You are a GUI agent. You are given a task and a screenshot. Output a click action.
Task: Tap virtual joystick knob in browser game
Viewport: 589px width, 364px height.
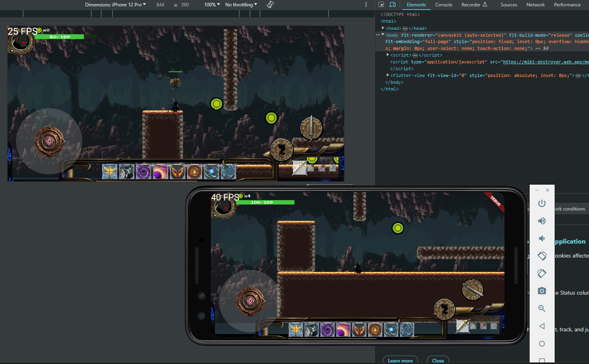tap(49, 141)
